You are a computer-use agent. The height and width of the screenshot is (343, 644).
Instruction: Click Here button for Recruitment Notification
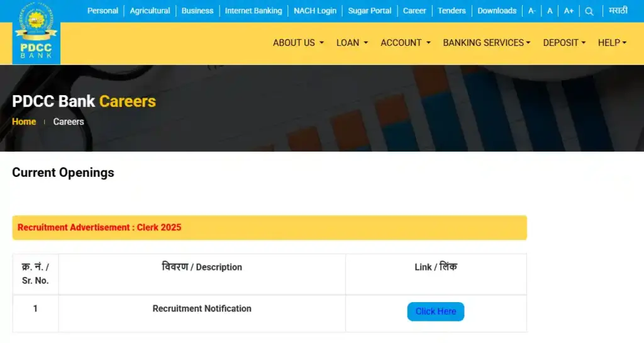click(435, 312)
